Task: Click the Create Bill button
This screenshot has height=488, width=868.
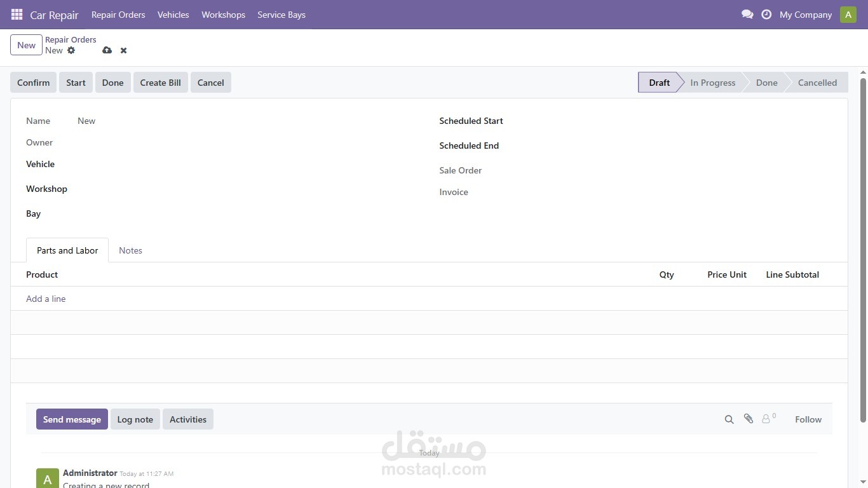Action: click(160, 82)
